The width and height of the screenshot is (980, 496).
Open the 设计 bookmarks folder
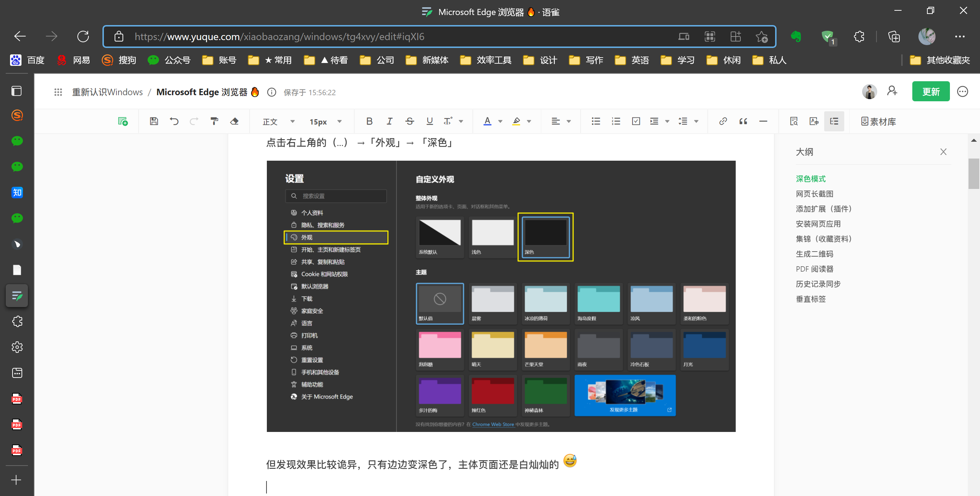[x=540, y=60]
